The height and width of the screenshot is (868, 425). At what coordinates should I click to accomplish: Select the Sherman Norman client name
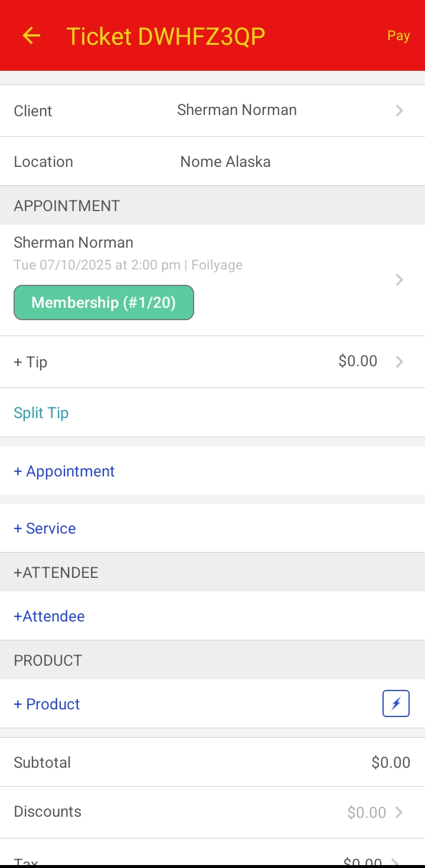(237, 110)
